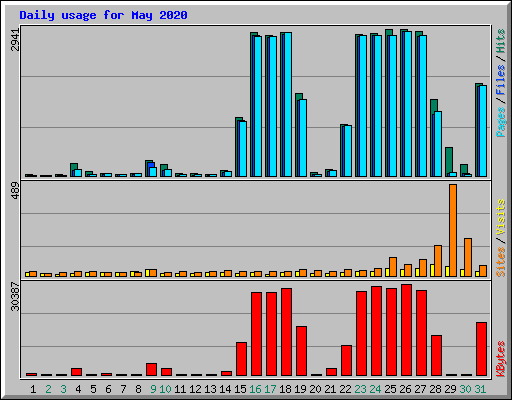This screenshot has height=400, width=512.
Task: Click the cyan Pages bar for day 16
Action: click(x=258, y=106)
